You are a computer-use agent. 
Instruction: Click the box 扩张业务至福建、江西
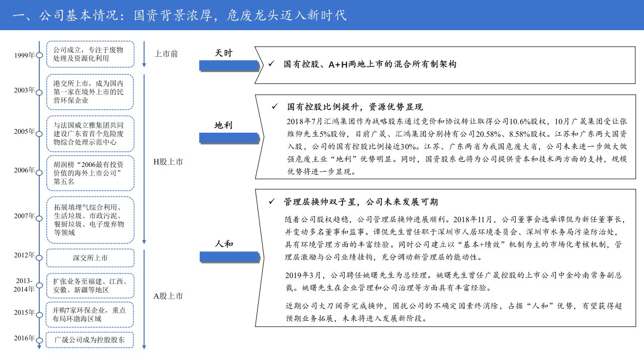pos(90,286)
